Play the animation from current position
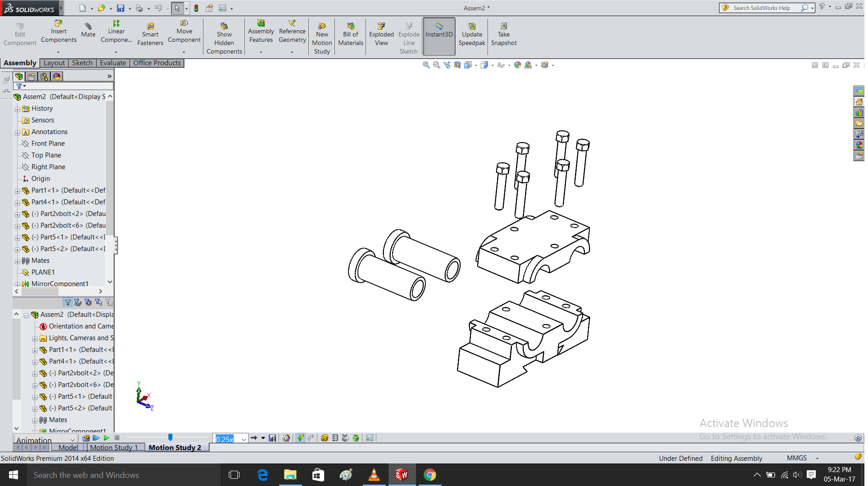Viewport: 868px width, 486px height. pos(107,438)
